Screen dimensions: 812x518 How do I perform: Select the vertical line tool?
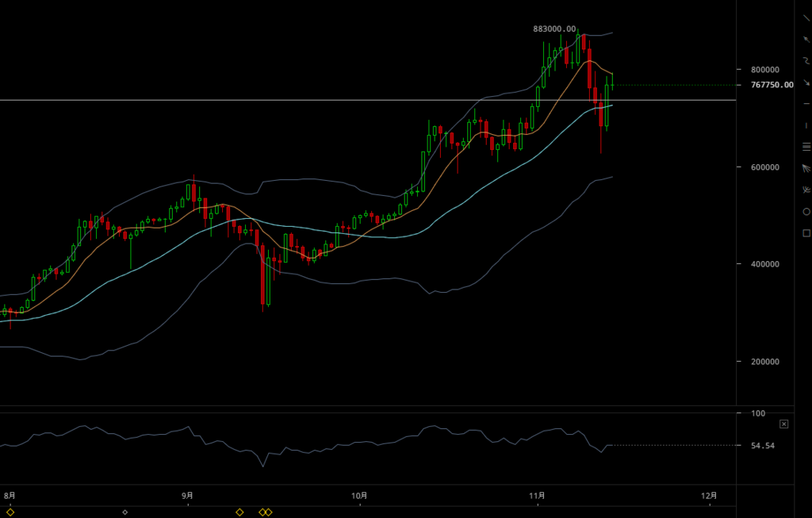tap(806, 125)
